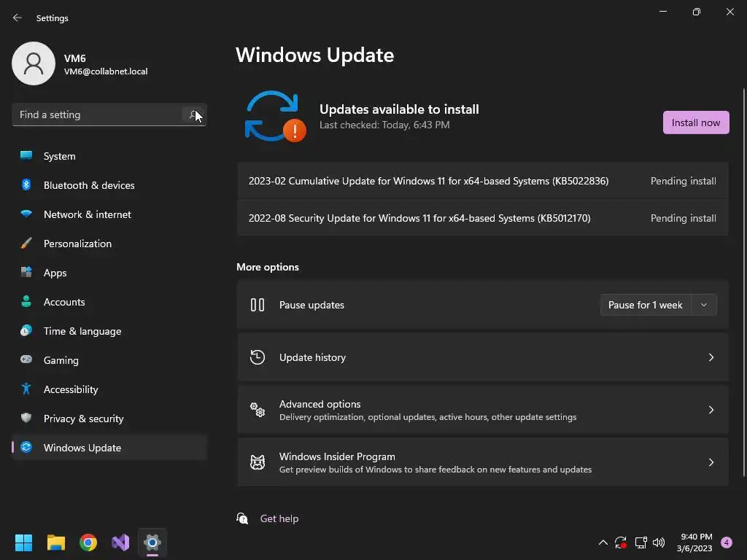Open the Windows Start menu

click(23, 542)
